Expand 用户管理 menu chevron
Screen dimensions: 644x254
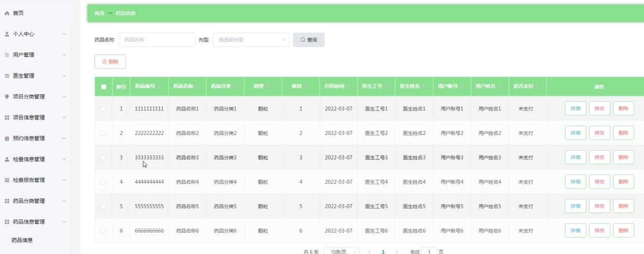(x=64, y=55)
